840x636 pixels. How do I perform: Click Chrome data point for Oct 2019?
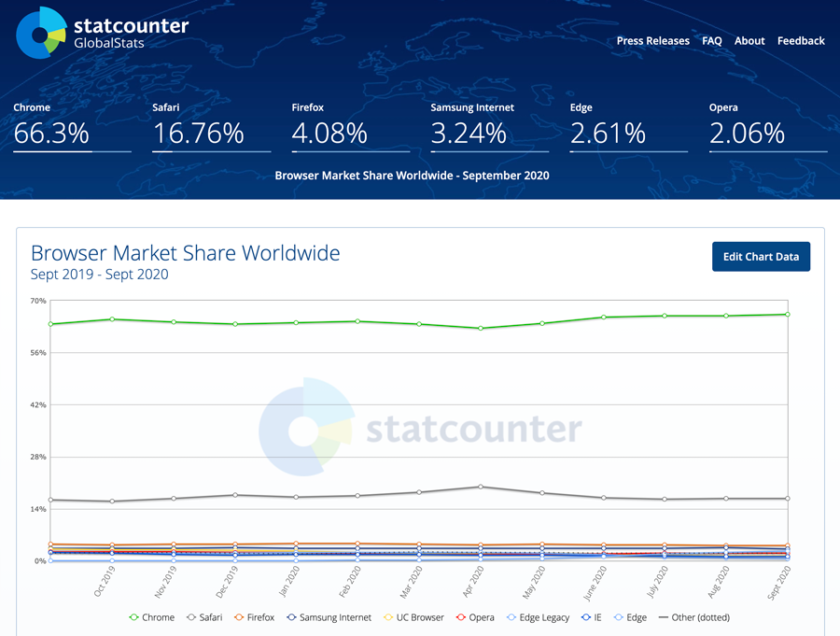[112, 319]
